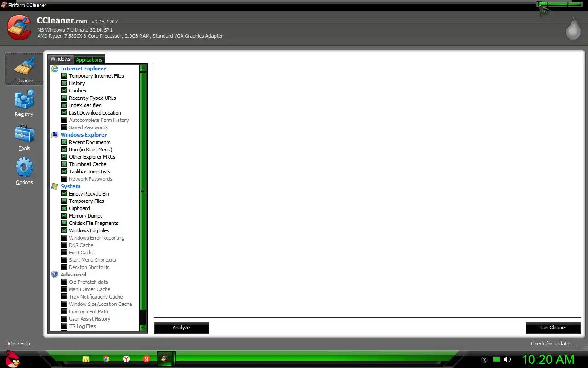Click the Check for updates link
The image size is (588, 368).
(554, 344)
